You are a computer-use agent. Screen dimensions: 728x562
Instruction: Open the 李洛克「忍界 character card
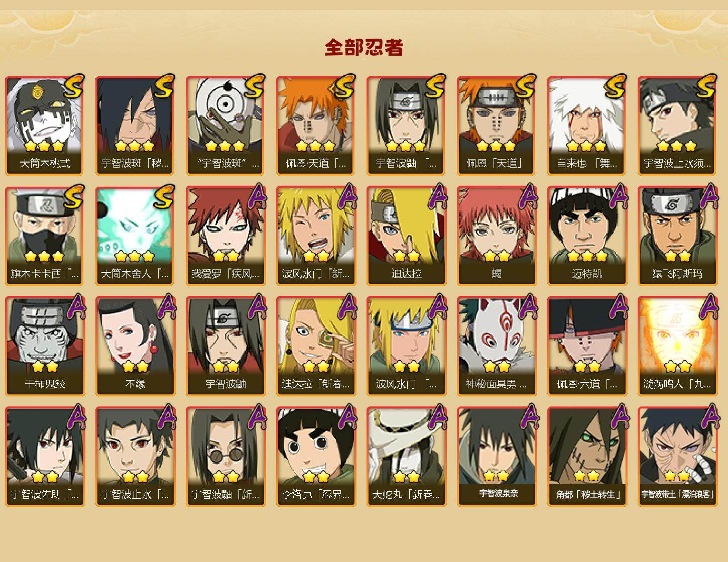click(316, 457)
